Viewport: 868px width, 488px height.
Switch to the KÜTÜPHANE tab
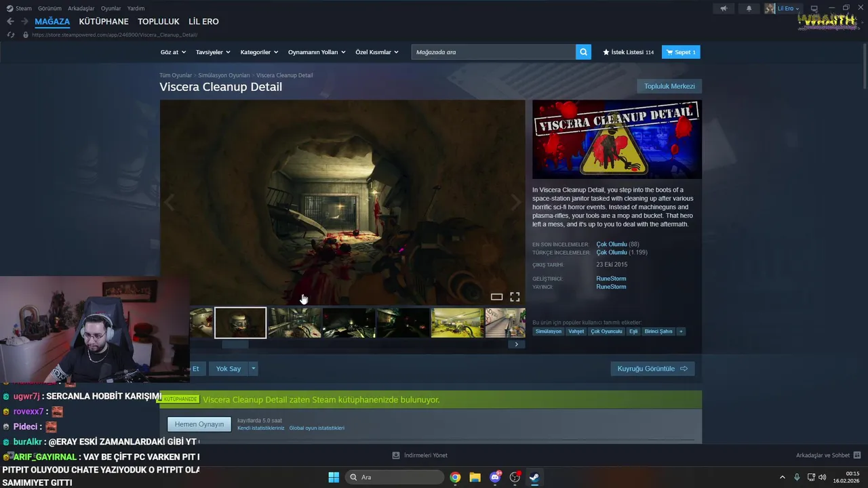tap(104, 22)
